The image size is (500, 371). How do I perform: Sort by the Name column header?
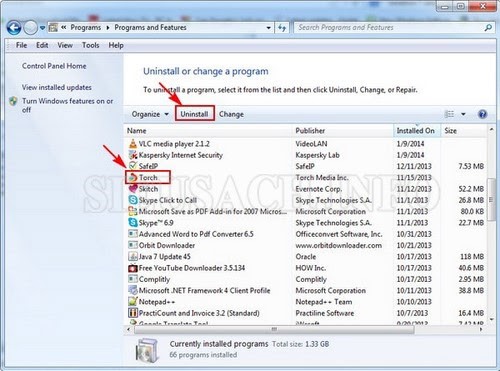(x=209, y=131)
